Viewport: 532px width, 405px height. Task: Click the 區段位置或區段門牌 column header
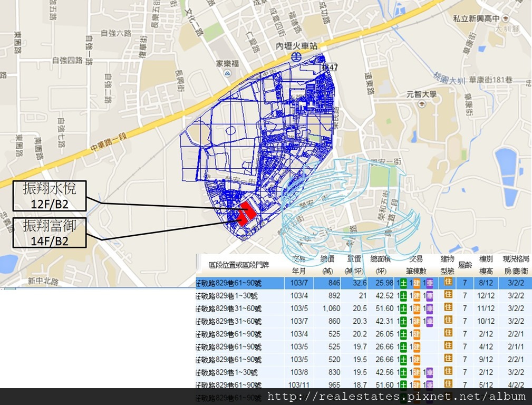239,264
